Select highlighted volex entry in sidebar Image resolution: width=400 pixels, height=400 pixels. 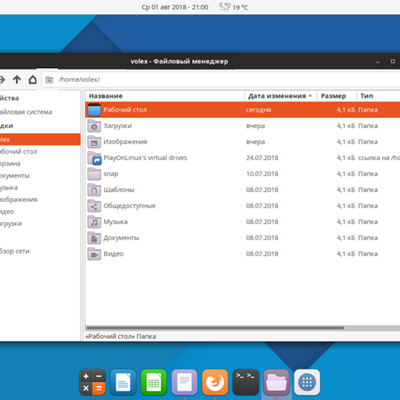click(40, 139)
